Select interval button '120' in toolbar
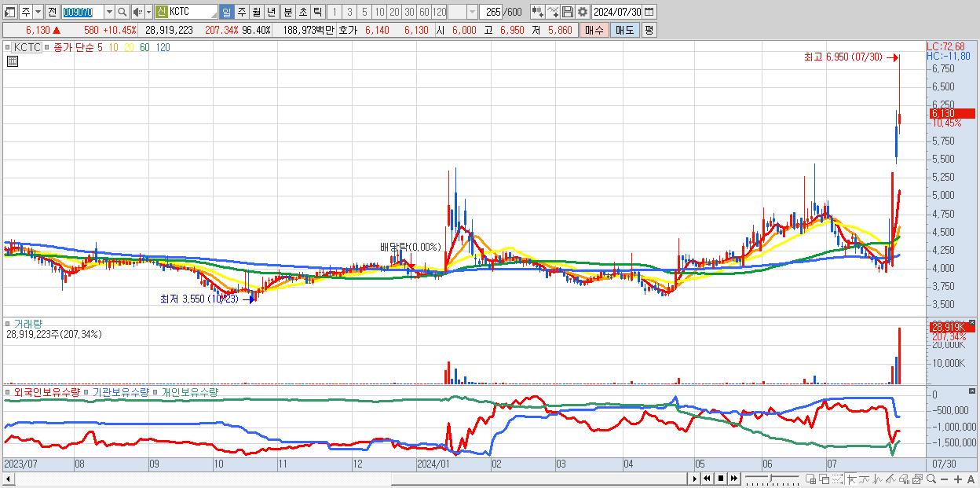 click(x=439, y=12)
